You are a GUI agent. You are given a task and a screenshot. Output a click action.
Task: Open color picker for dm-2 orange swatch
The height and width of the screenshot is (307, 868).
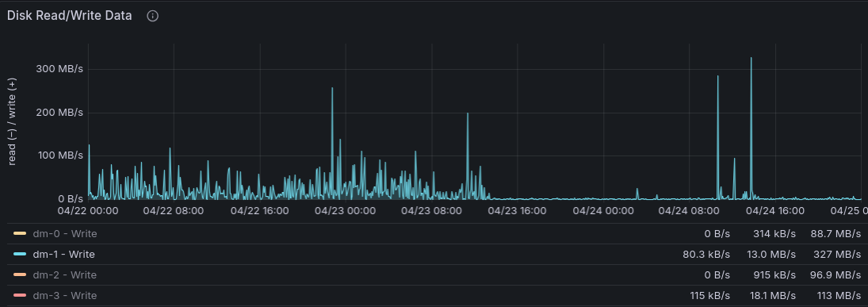coord(20,274)
